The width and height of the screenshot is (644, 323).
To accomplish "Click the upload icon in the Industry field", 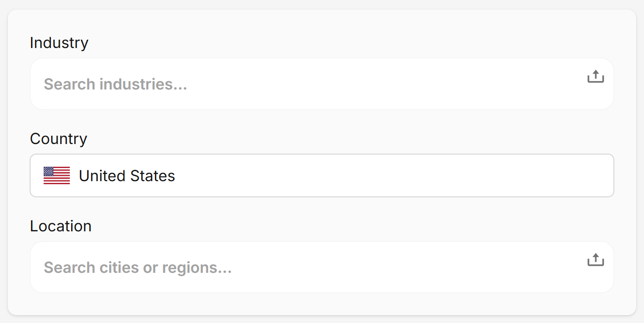I will [595, 77].
